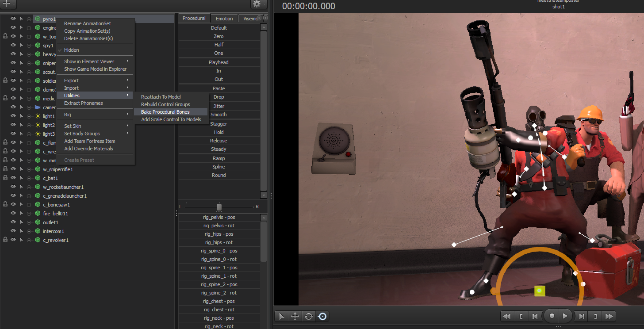The image size is (644, 329).
Task: Expand the c_grenadelauncher1 node
Action: pyautogui.click(x=29, y=196)
